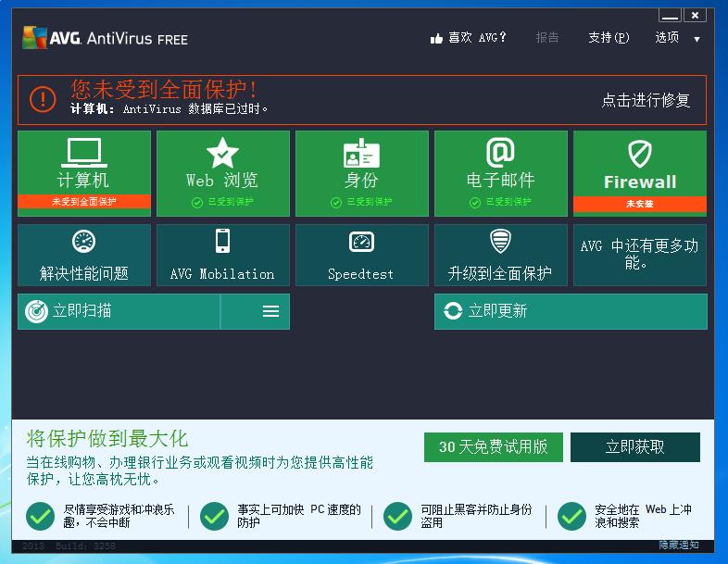Open the Speedtest meter tile
This screenshot has height=564, width=728.
coord(361,255)
